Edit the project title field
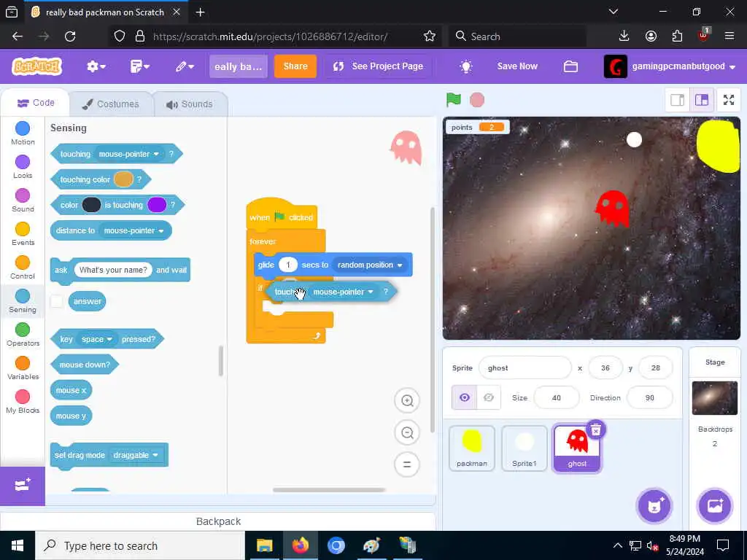The image size is (747, 560). click(239, 66)
